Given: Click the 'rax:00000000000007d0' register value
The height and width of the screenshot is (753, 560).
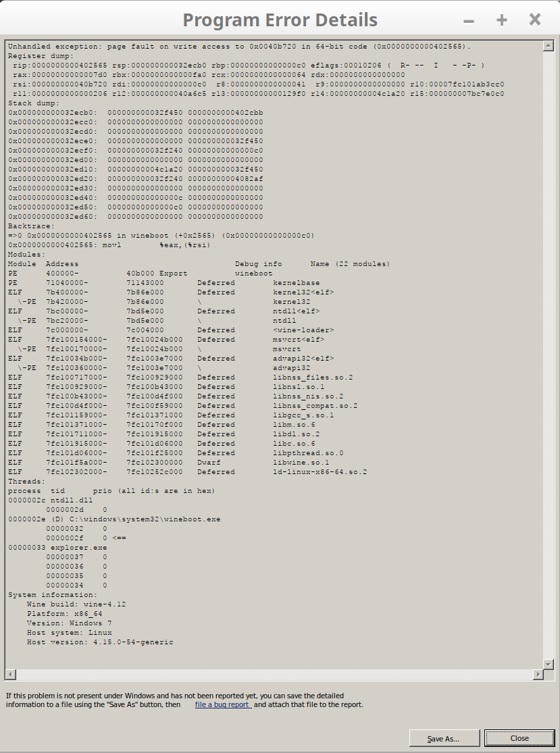Looking at the screenshot, I should [60, 75].
